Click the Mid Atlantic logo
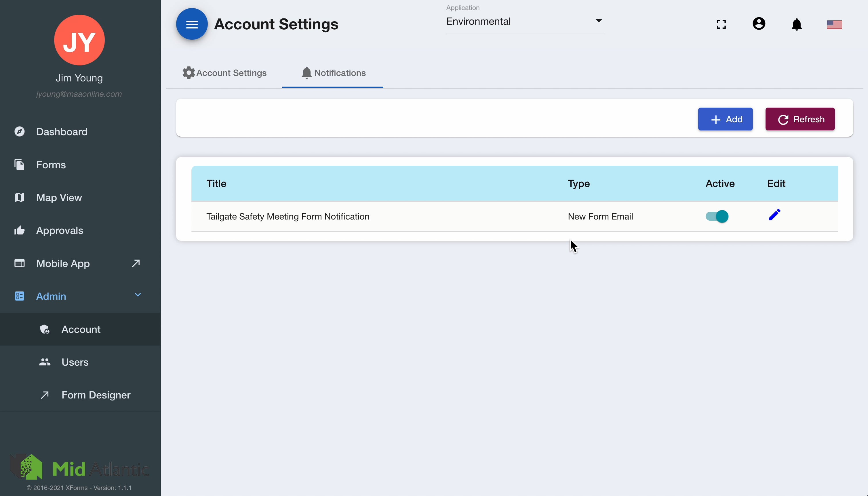 coord(79,467)
